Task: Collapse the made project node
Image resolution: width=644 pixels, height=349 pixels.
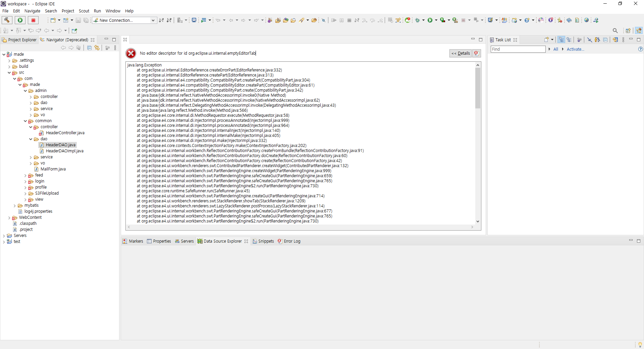Action: [x=4, y=54]
